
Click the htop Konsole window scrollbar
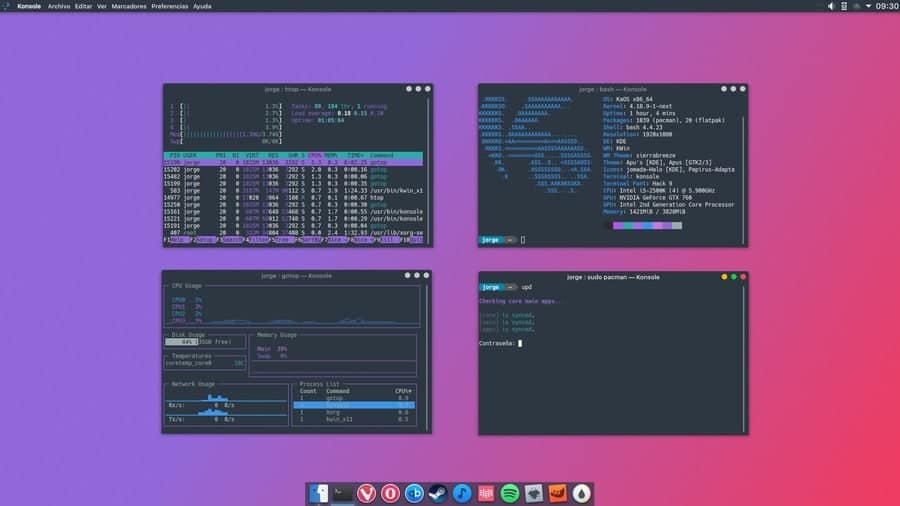coord(428,169)
